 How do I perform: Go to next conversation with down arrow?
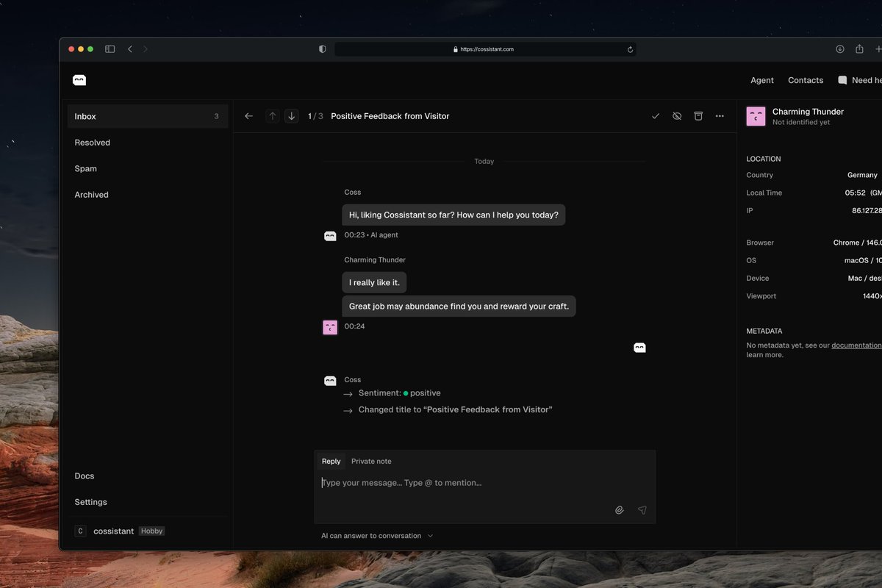(x=292, y=116)
